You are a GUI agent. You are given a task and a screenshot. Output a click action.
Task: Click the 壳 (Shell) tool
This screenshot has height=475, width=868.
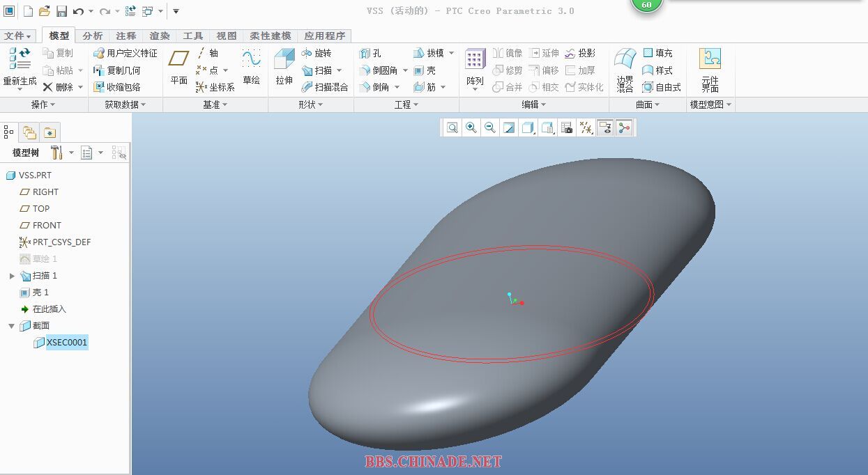[425, 70]
